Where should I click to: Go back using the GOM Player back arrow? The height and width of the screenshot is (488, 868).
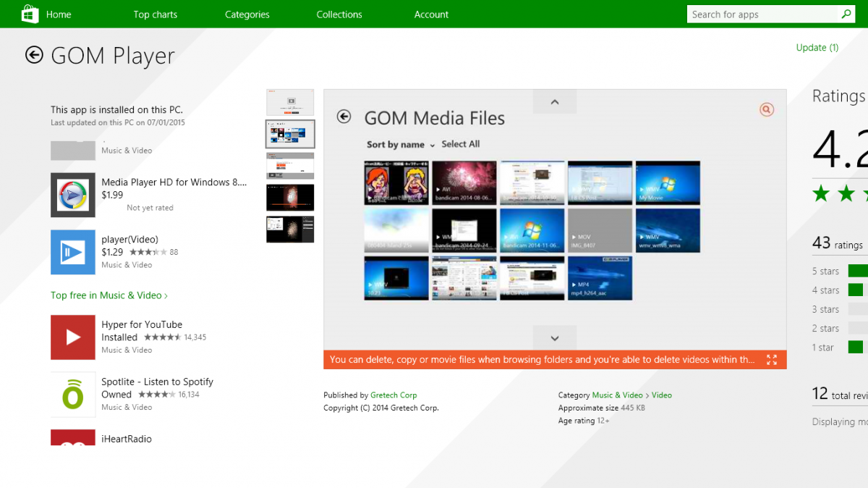point(34,55)
